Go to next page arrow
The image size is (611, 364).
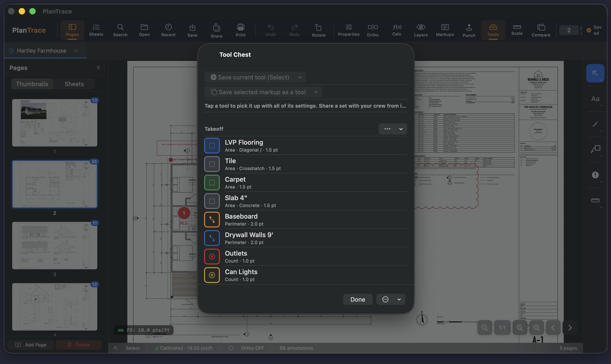[570, 328]
